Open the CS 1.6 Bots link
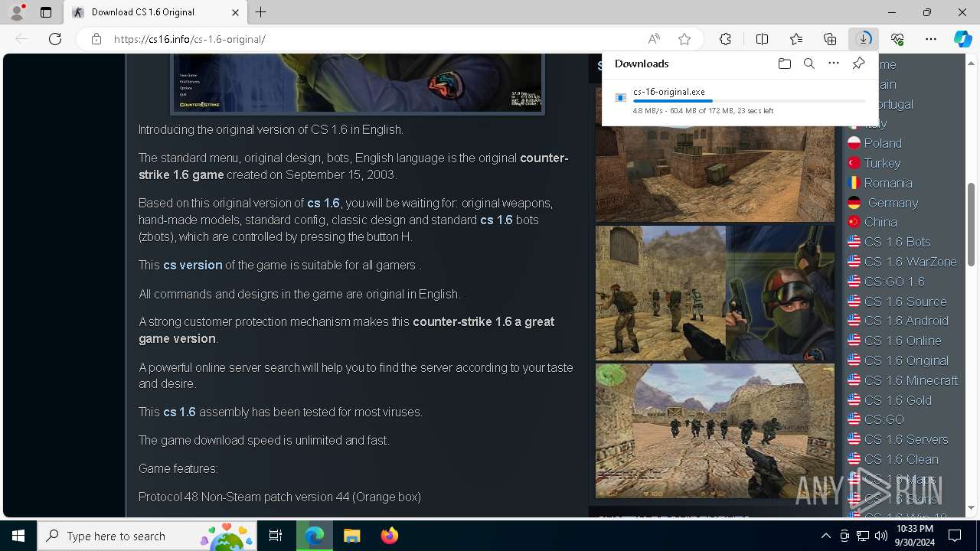This screenshot has width=980, height=551. tap(897, 242)
